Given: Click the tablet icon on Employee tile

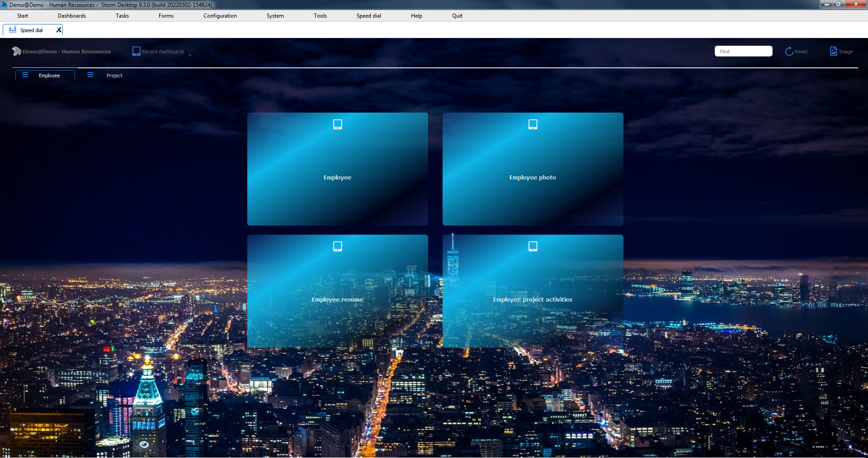Looking at the screenshot, I should [x=338, y=124].
